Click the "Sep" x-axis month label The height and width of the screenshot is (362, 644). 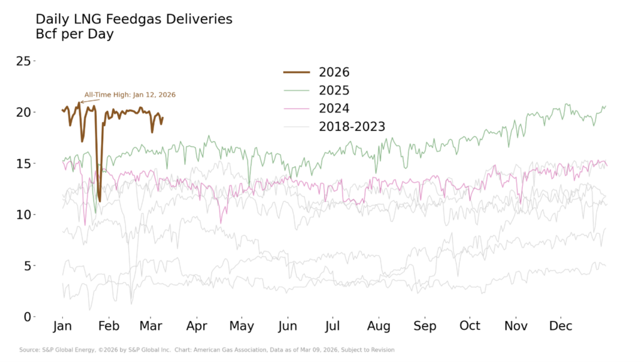pyautogui.click(x=425, y=326)
